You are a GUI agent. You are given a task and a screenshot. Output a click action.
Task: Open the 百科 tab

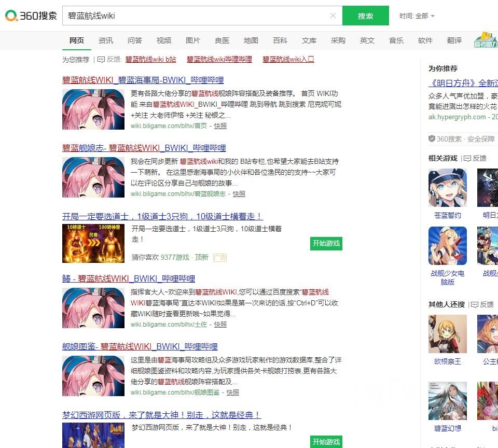click(280, 40)
